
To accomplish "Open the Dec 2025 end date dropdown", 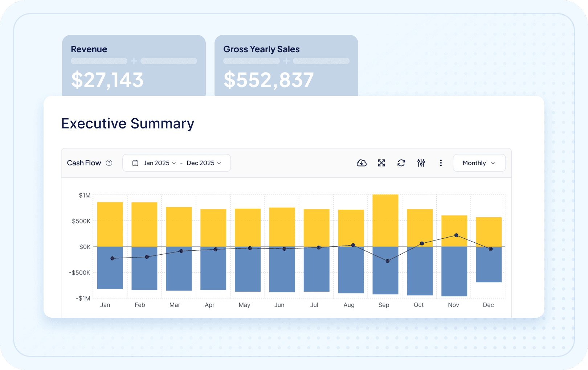I will coord(204,163).
